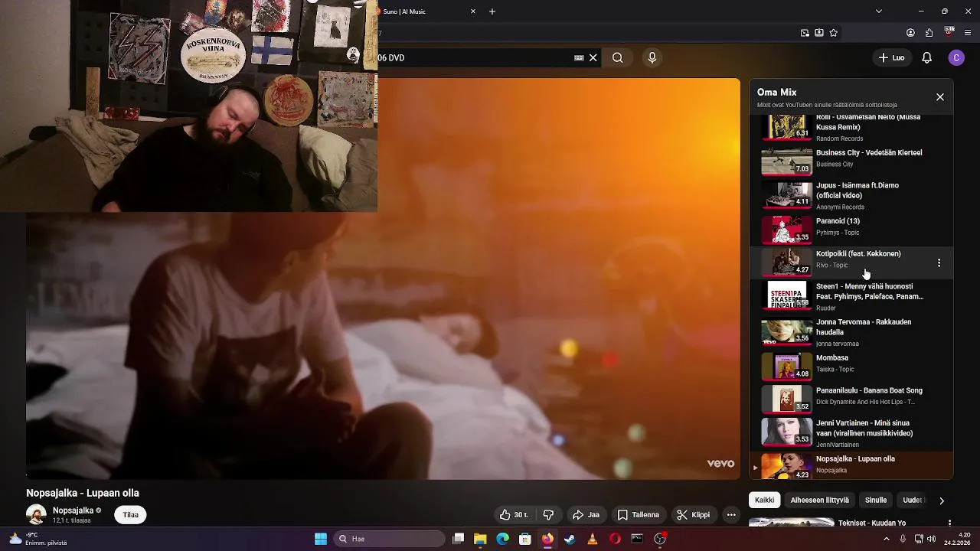
Task: Open Task View on taskbar
Action: tap(458, 539)
